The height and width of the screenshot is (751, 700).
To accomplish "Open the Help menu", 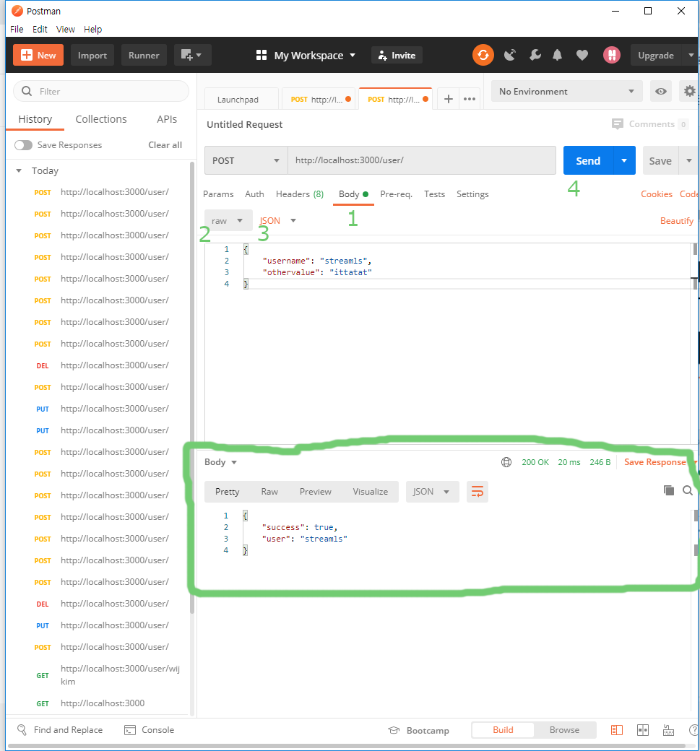I will click(93, 29).
